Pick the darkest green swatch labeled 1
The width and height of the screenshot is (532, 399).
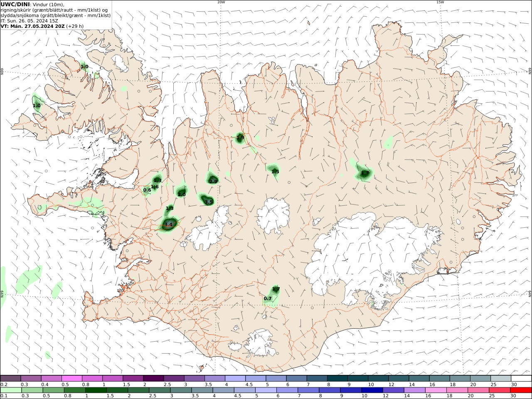[x=96, y=390]
